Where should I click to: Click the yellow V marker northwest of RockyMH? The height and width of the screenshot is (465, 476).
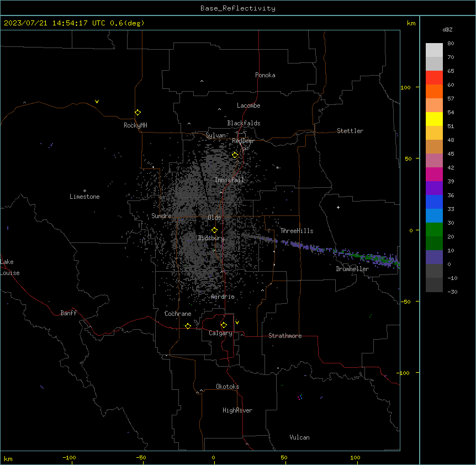point(97,102)
